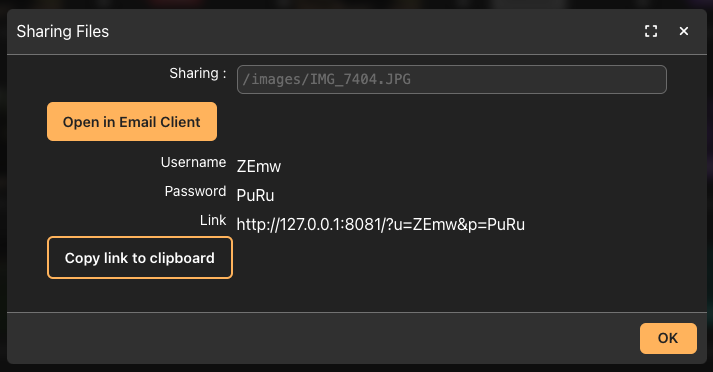Click the Sharing Files dialog title

click(63, 31)
